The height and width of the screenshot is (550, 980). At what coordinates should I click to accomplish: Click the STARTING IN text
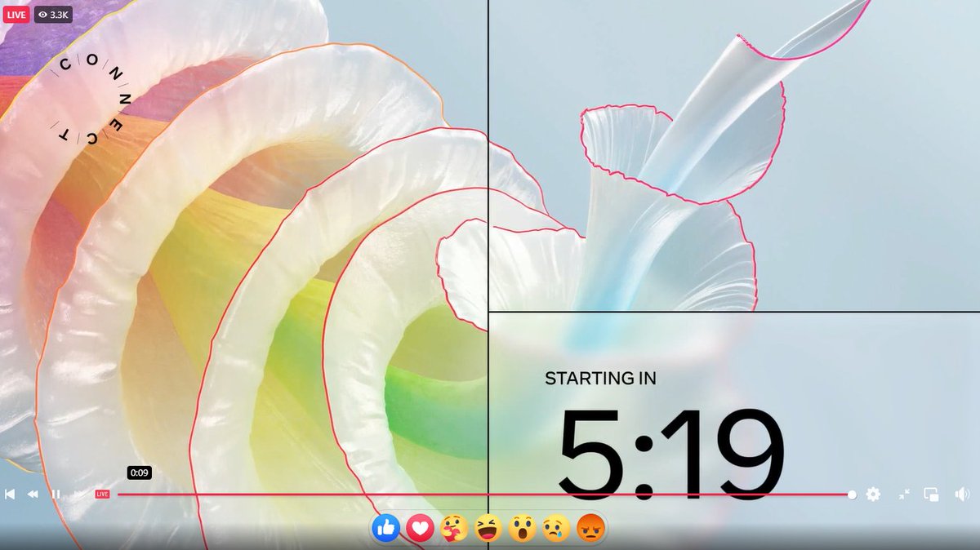click(x=600, y=379)
